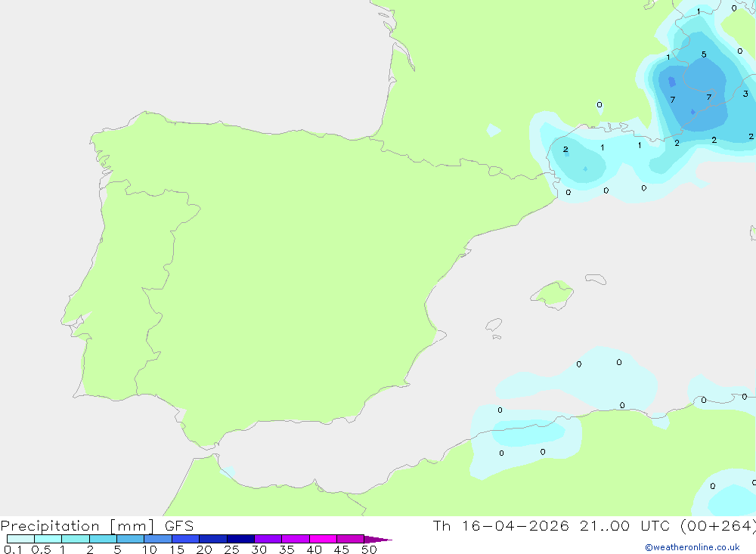Click legend label '10'
The height and width of the screenshot is (554, 756).
point(150,549)
